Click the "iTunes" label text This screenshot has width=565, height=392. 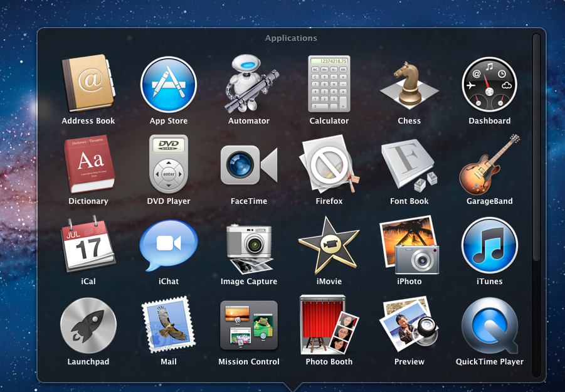[489, 282]
